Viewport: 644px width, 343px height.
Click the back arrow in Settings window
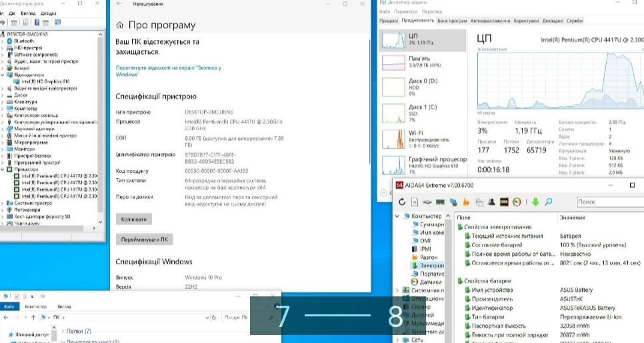pos(119,4)
